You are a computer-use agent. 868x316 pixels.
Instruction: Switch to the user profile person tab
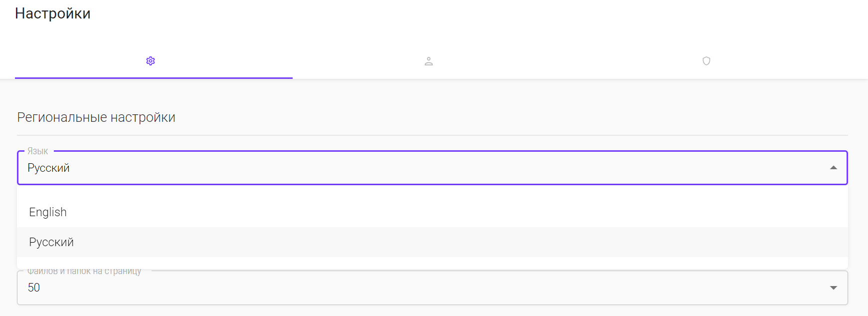[x=429, y=61]
